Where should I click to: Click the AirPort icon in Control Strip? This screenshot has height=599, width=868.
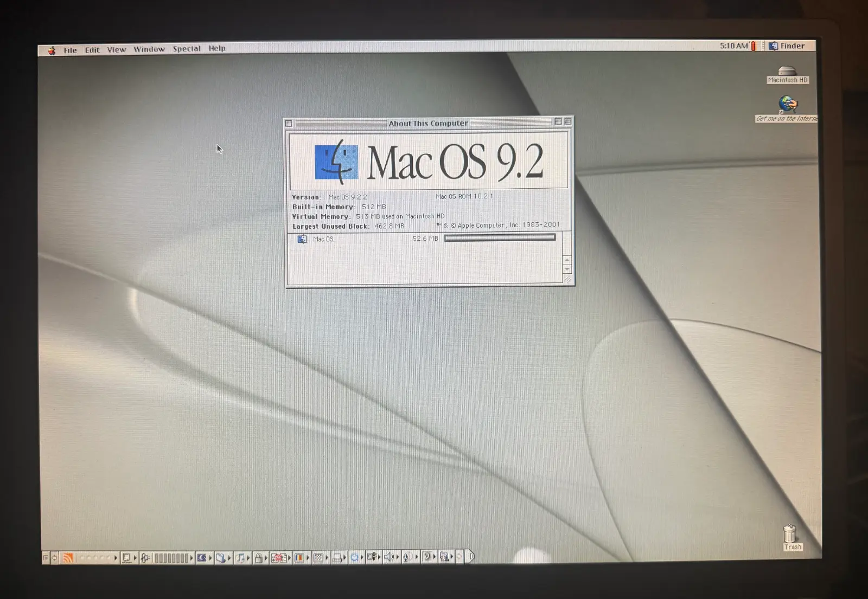point(68,558)
